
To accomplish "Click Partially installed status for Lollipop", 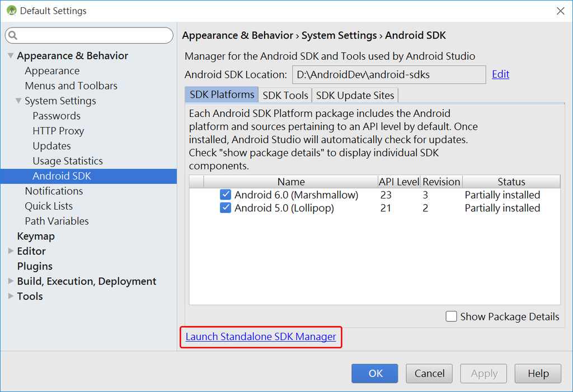I will [502, 208].
